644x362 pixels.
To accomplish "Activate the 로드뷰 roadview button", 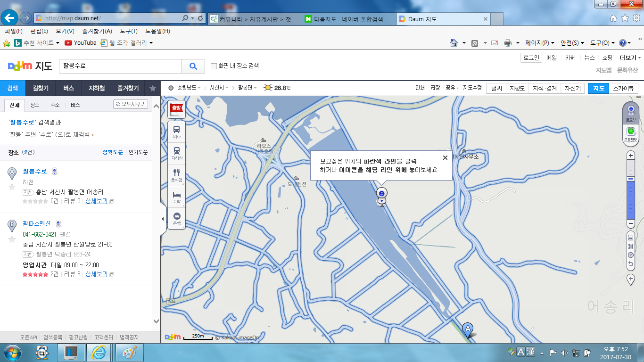I will [631, 114].
